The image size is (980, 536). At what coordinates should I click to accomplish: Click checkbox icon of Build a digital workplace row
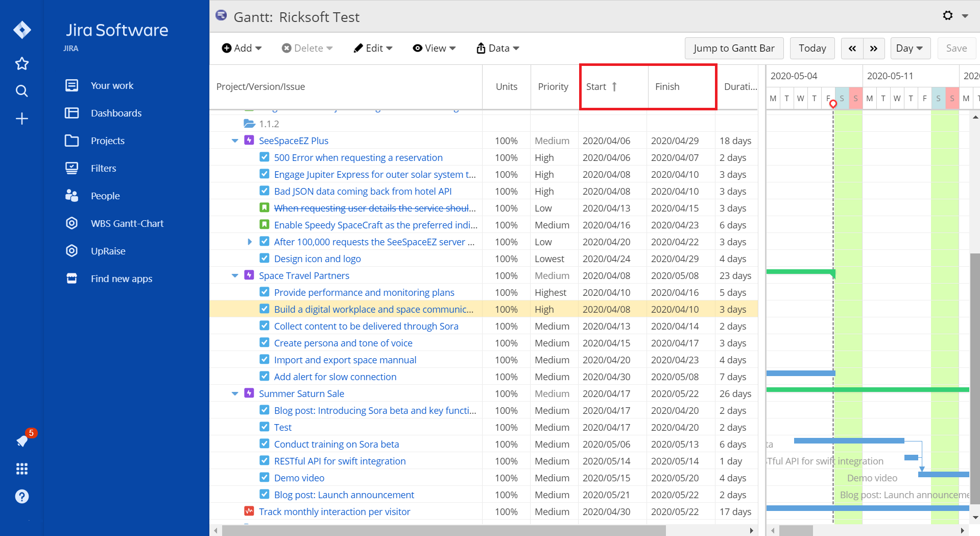(x=265, y=309)
